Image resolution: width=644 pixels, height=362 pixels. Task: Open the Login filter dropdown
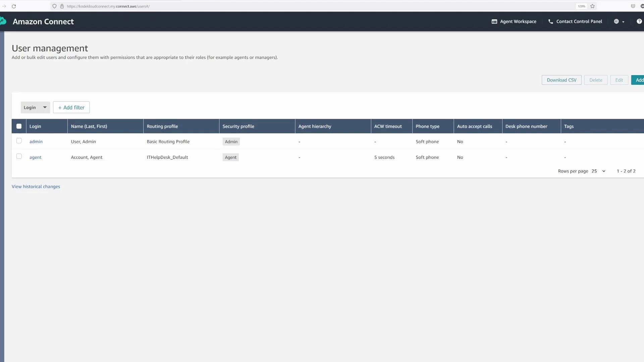pos(35,107)
